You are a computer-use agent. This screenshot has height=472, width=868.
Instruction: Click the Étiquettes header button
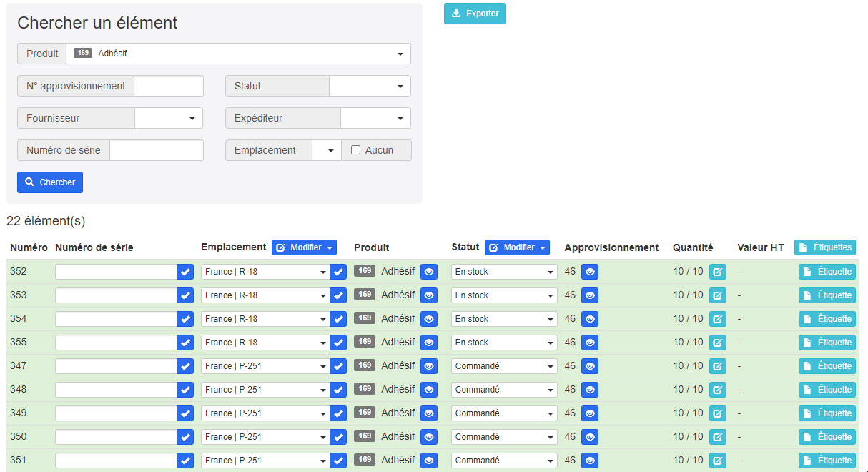824,247
